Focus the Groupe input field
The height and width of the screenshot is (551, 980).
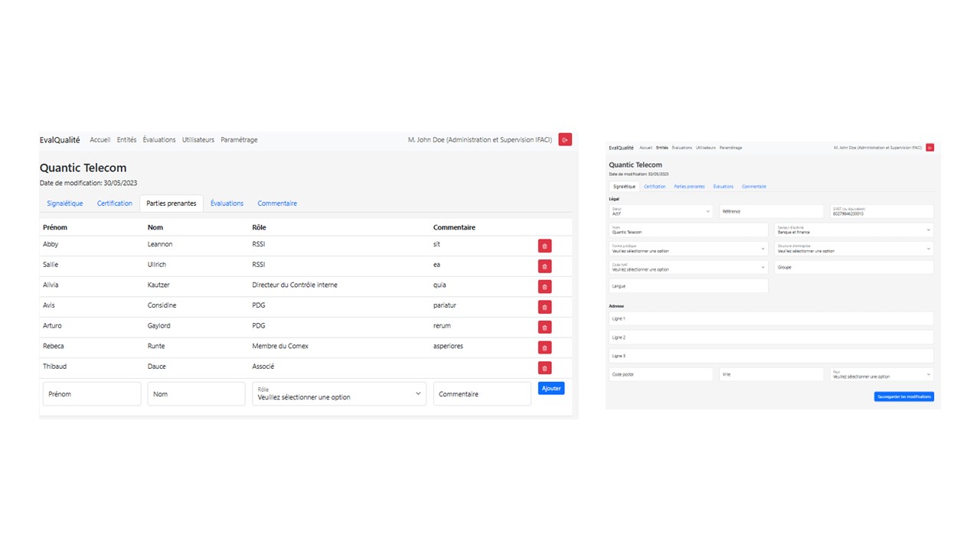(854, 267)
